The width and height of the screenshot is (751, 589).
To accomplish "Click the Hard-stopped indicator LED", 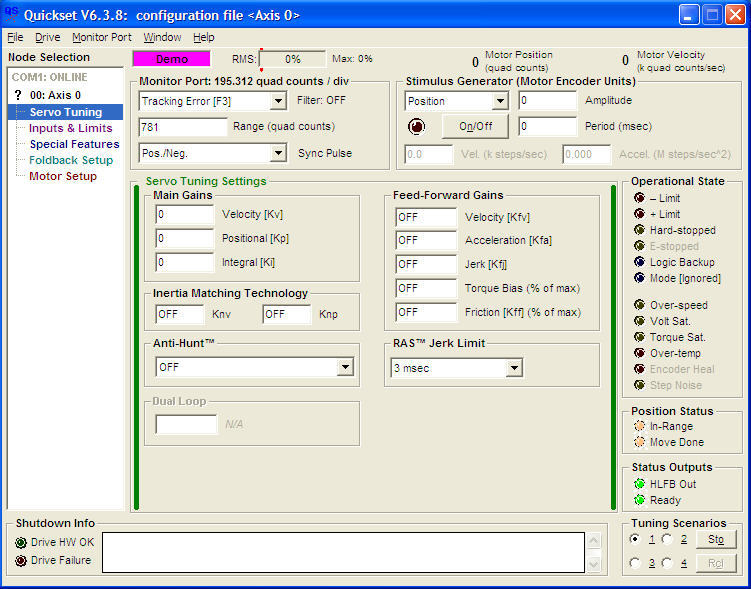I will [x=639, y=230].
